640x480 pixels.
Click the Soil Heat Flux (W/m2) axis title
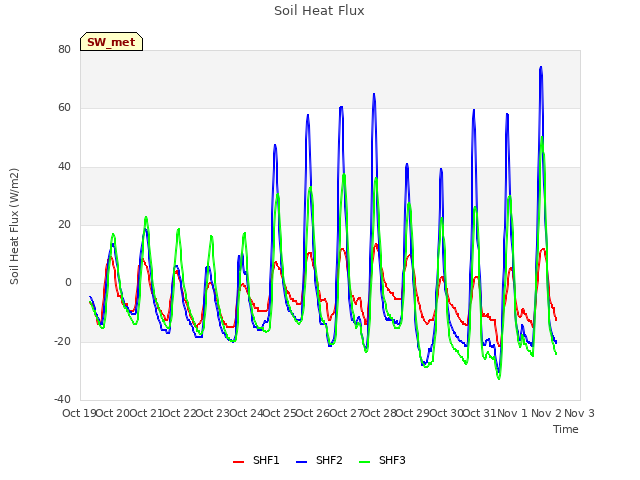tap(14, 226)
